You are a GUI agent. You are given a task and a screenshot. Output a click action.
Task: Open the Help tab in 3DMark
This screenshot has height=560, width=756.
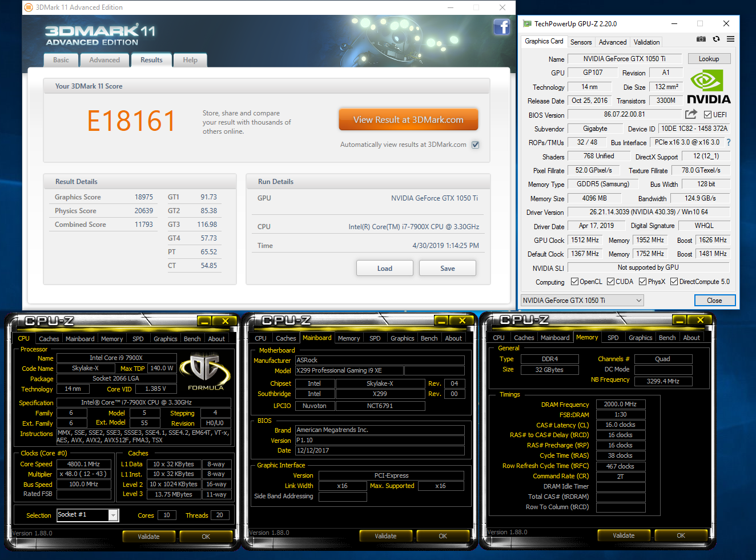(190, 60)
